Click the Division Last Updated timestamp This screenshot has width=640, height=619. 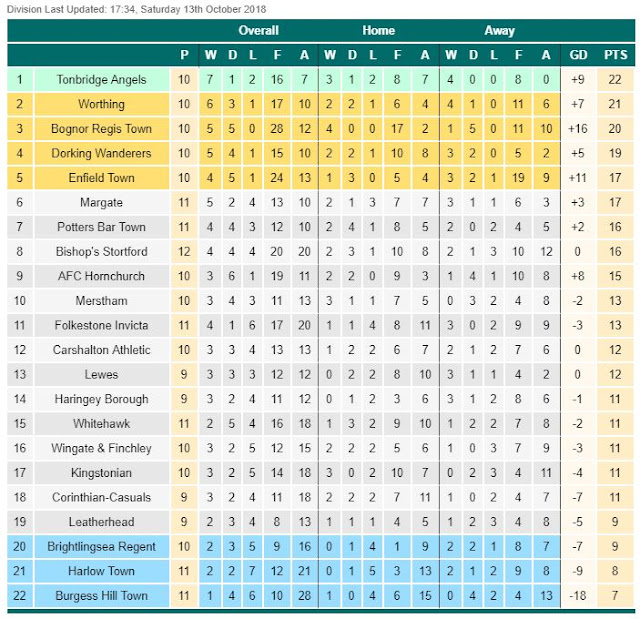tap(136, 9)
